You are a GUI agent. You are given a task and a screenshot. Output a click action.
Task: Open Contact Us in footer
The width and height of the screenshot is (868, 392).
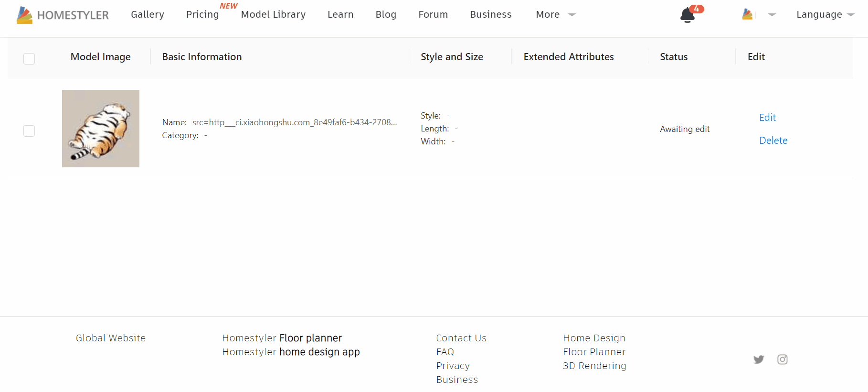tap(461, 338)
